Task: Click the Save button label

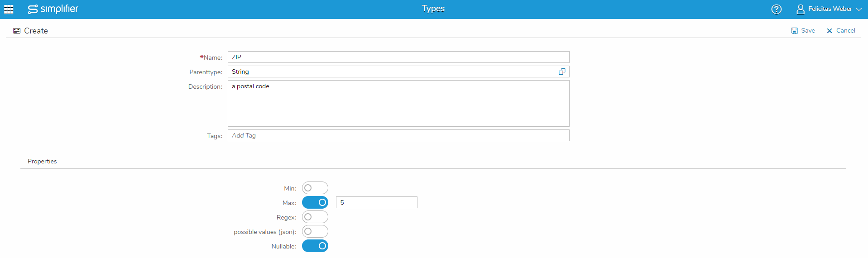Action: 808,31
